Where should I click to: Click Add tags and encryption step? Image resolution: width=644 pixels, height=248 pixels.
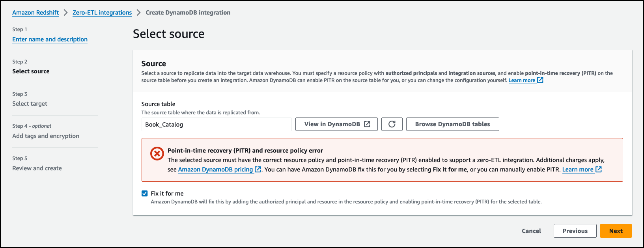pyautogui.click(x=46, y=136)
